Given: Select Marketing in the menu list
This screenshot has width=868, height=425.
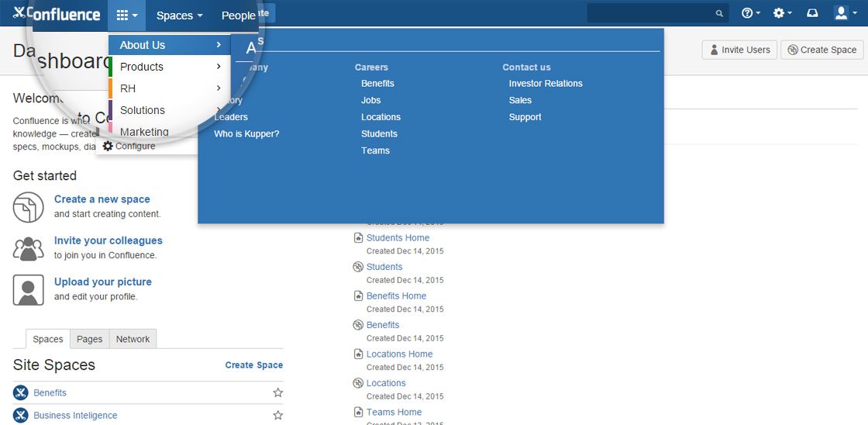Looking at the screenshot, I should pos(144,132).
